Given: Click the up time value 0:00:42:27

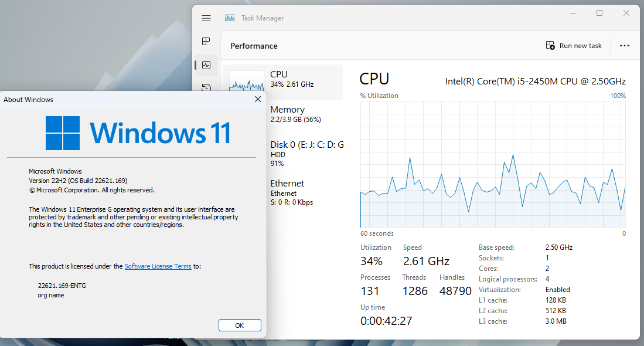Looking at the screenshot, I should (x=386, y=321).
